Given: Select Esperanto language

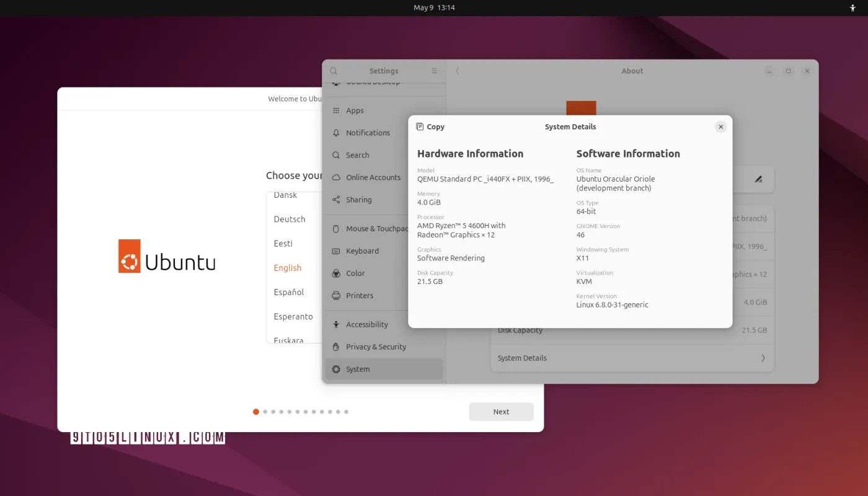Looking at the screenshot, I should pyautogui.click(x=293, y=316).
